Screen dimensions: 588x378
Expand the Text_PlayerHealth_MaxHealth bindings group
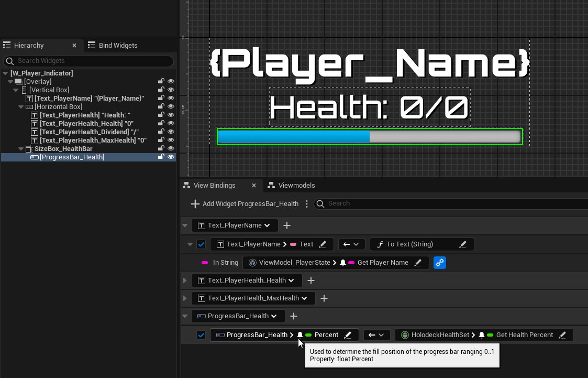(x=185, y=298)
